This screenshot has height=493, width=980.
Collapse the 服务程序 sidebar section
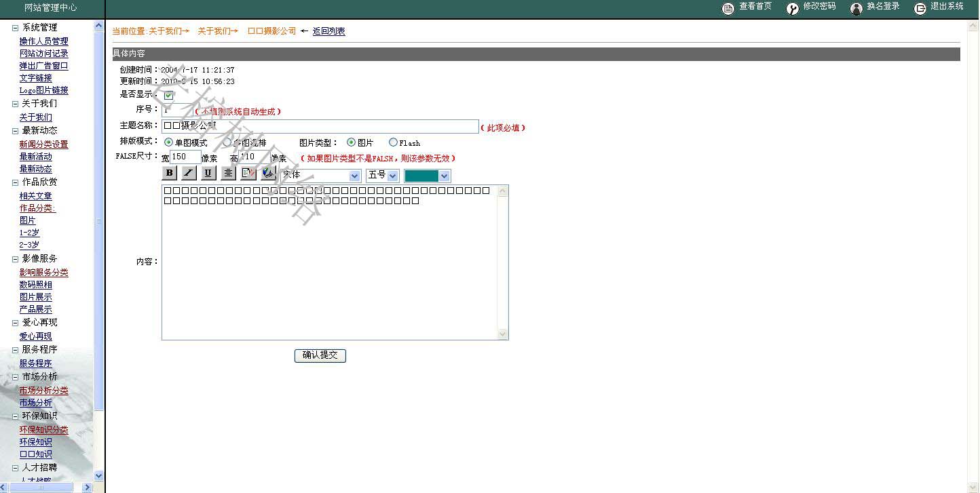pos(15,350)
